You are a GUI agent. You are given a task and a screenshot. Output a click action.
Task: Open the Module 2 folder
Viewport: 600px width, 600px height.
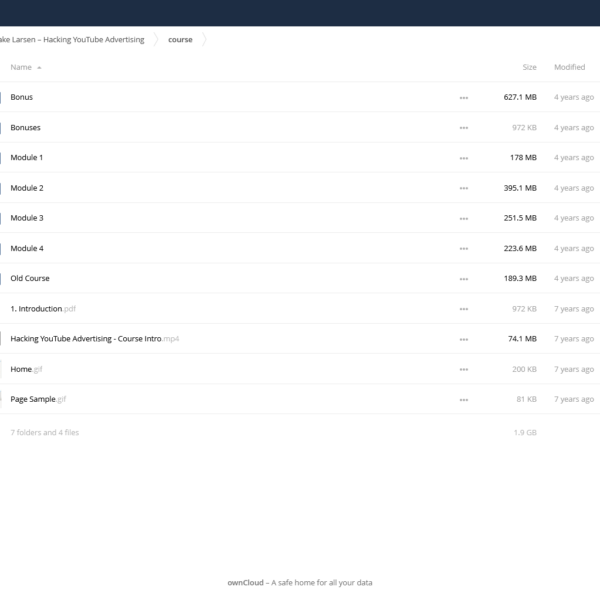[27, 188]
